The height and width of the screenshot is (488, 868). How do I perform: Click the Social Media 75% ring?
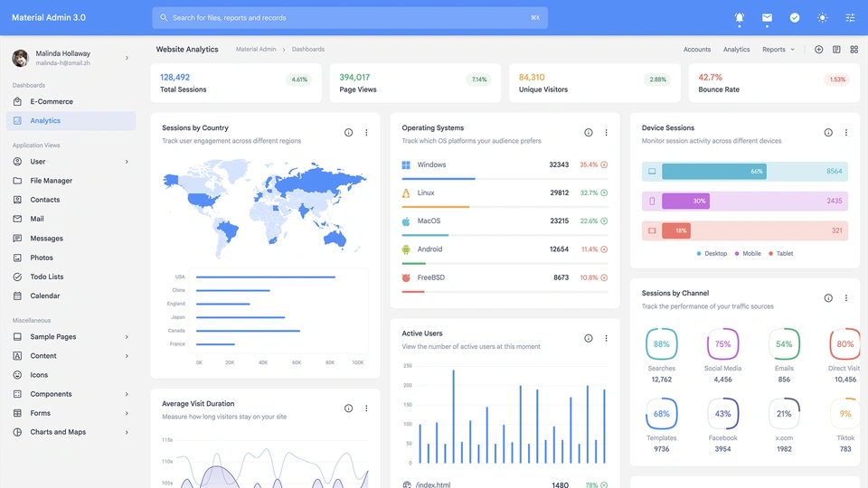723,344
